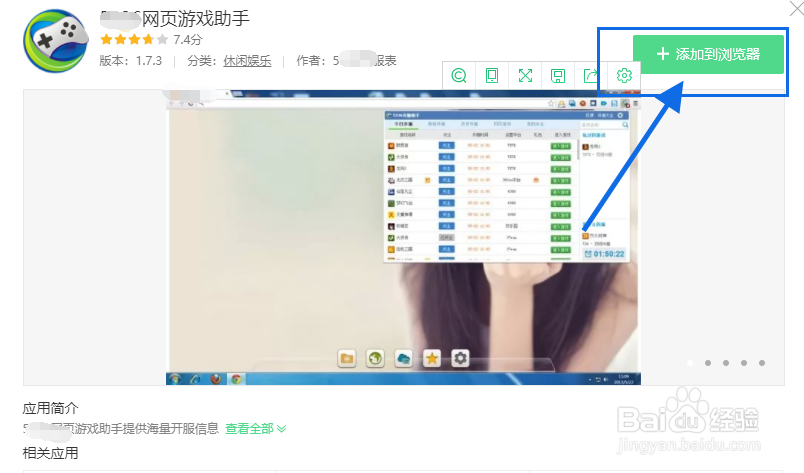Click the five-star rating row
Viewport: 804px width, 473px height.
coord(134,40)
